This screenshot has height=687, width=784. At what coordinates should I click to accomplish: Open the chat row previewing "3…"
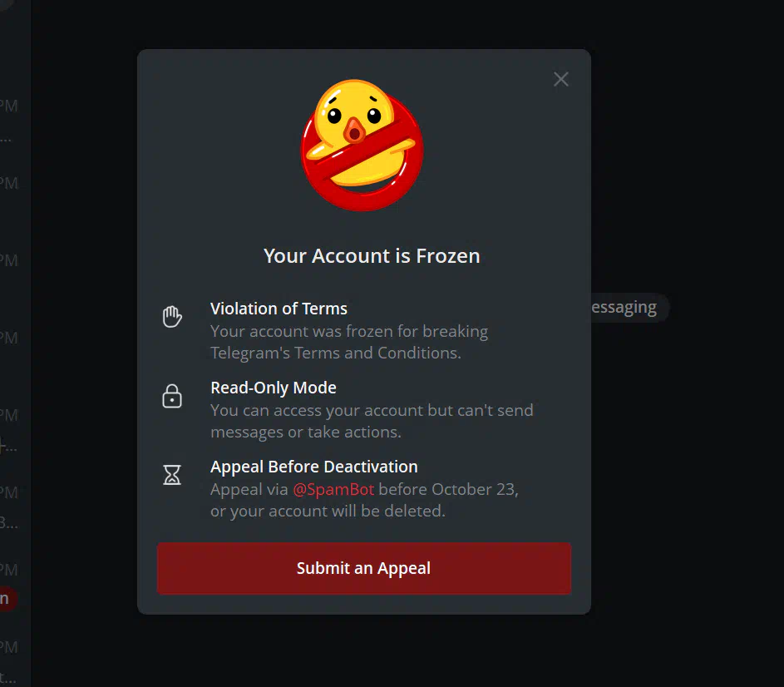pos(15,508)
